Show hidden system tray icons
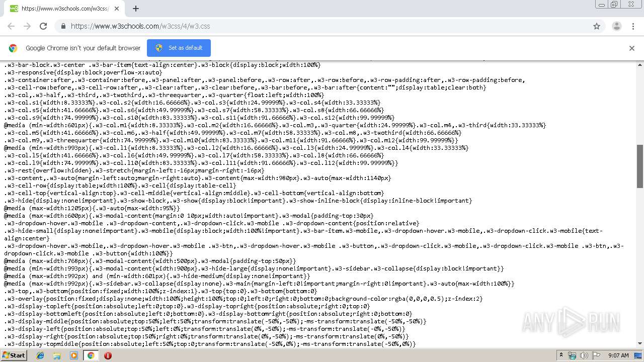Viewport: 644px width, 362px height. 561,355
